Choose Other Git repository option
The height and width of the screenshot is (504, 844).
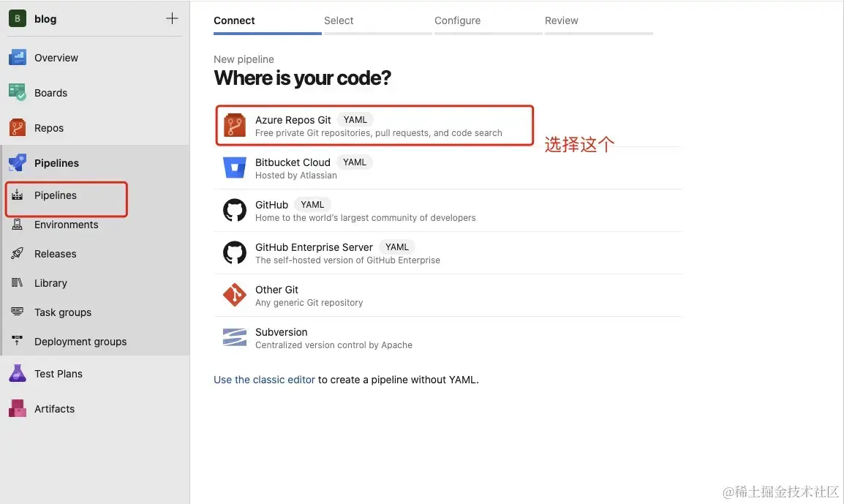pos(448,296)
